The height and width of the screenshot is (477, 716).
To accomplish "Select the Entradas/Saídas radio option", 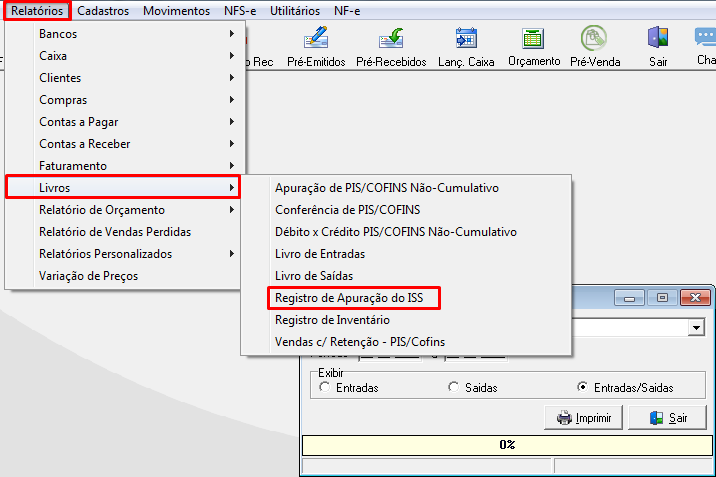I will click(x=582, y=387).
